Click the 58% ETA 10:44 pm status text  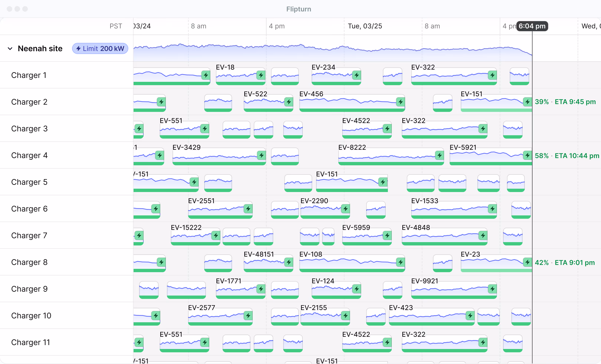tap(567, 156)
